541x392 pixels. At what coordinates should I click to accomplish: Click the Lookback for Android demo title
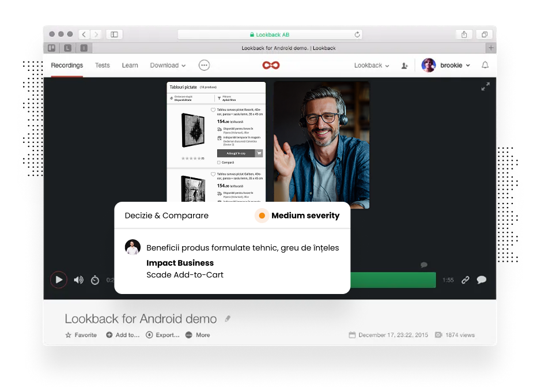click(x=141, y=319)
